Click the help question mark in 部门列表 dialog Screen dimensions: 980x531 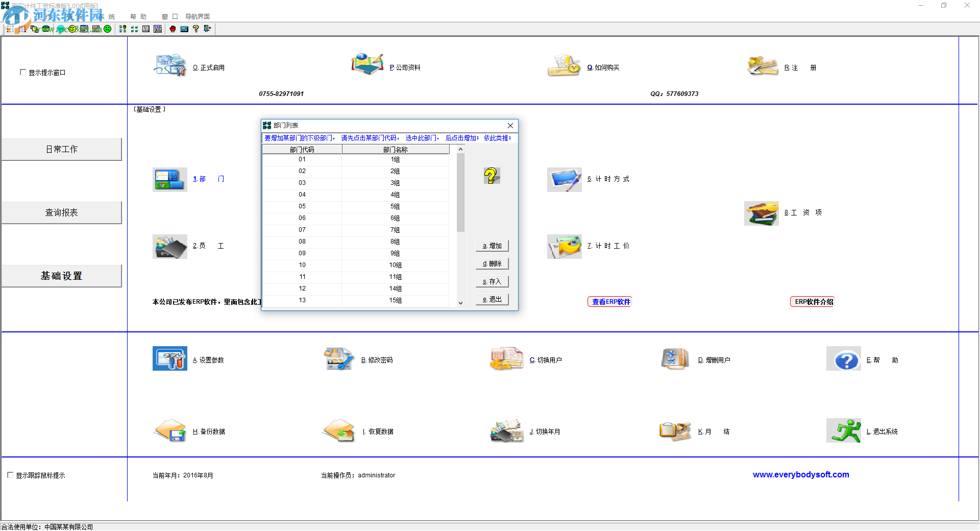[491, 176]
